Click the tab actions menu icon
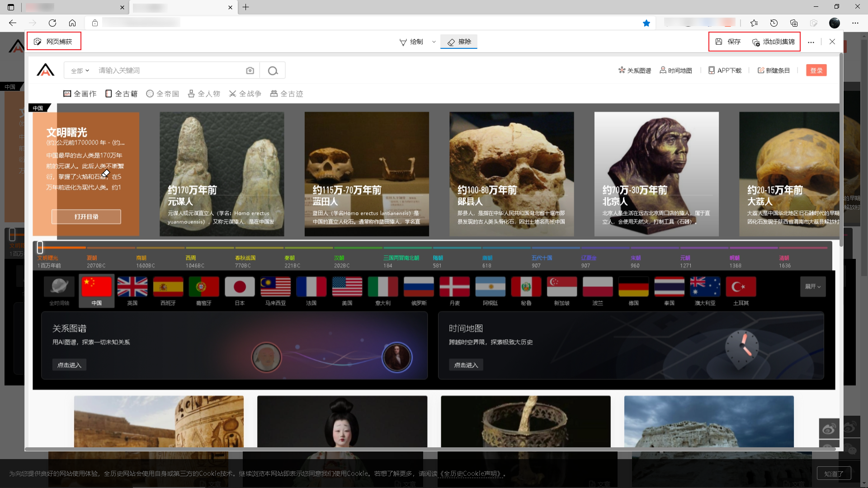 (11, 7)
